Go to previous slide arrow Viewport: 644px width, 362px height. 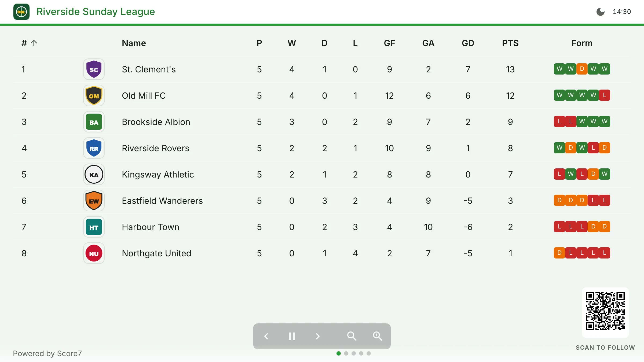266,336
